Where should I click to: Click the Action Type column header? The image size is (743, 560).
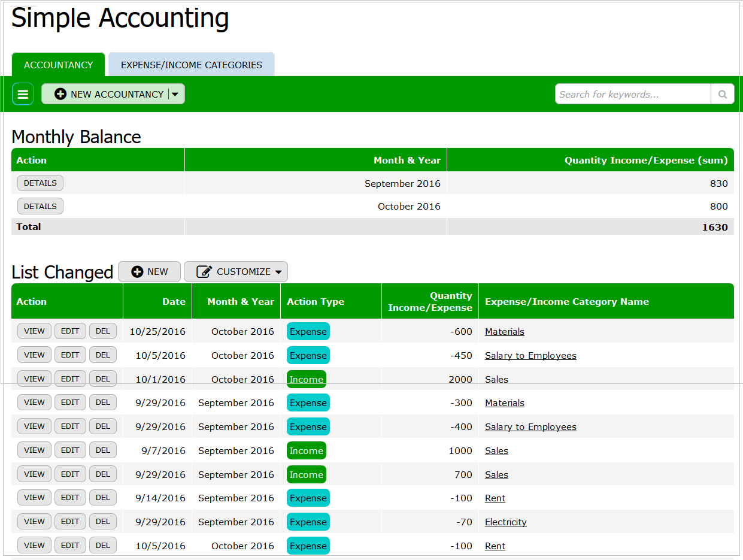pyautogui.click(x=316, y=302)
